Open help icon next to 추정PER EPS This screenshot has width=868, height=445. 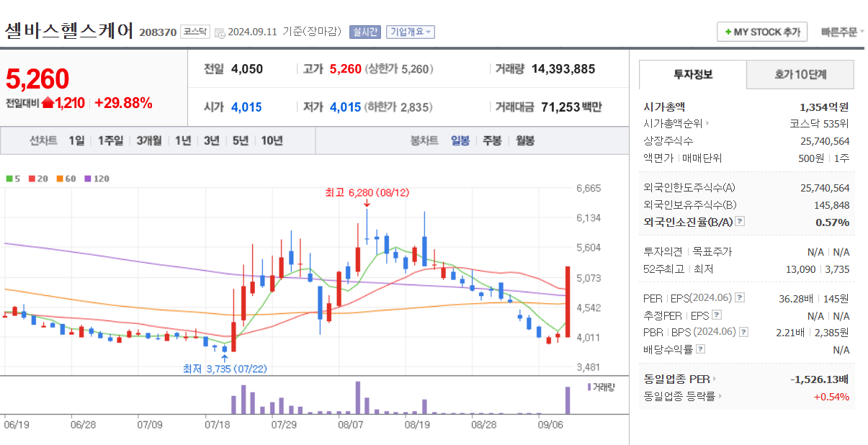coord(716,315)
